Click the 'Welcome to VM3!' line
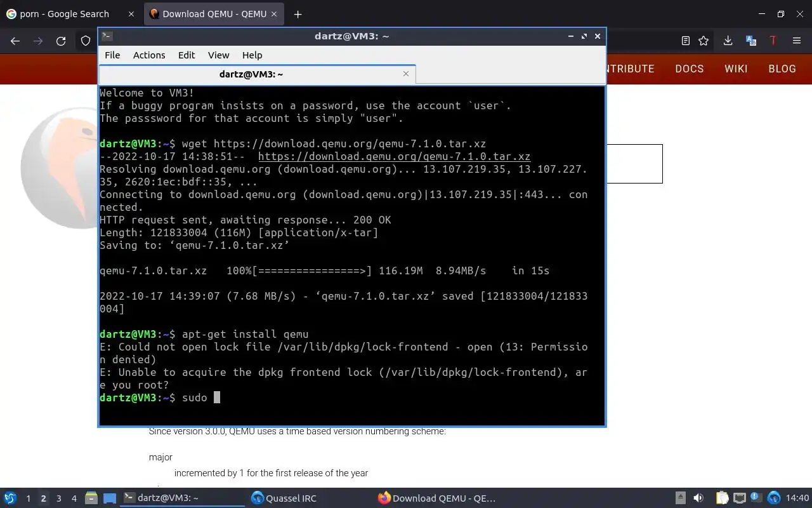 click(x=147, y=93)
